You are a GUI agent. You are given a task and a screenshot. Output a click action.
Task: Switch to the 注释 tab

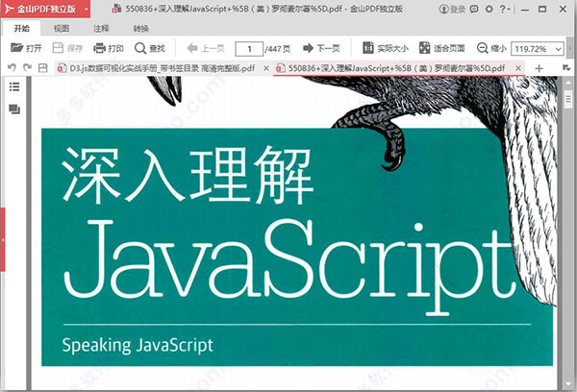click(x=101, y=28)
